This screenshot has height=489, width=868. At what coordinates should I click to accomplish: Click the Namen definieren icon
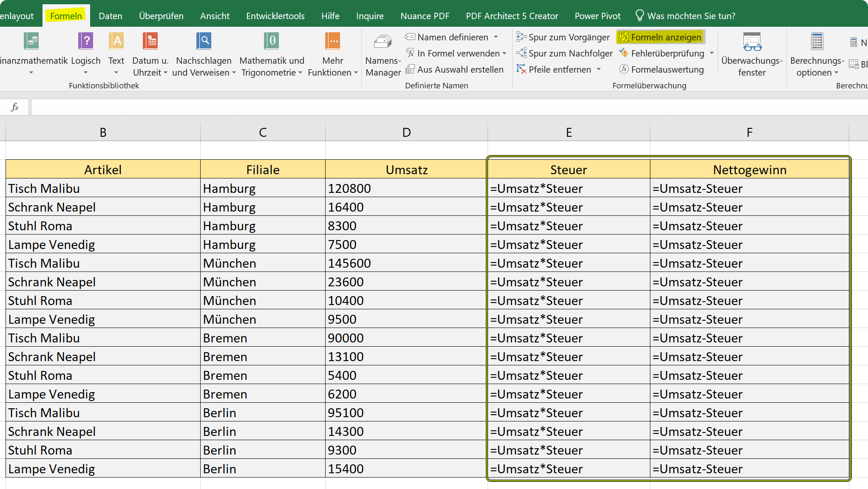coord(410,37)
